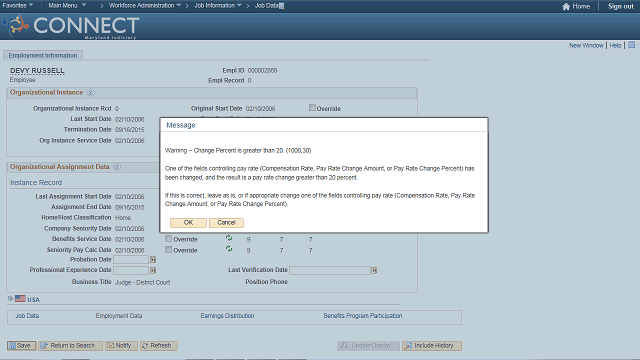Click the refresh arrows in Benefits Service Date row

tap(229, 238)
